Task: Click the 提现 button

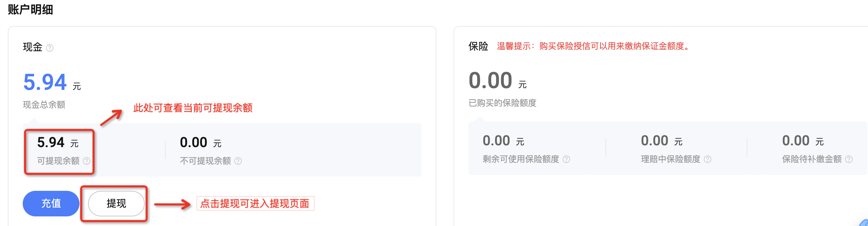Action: click(x=116, y=204)
